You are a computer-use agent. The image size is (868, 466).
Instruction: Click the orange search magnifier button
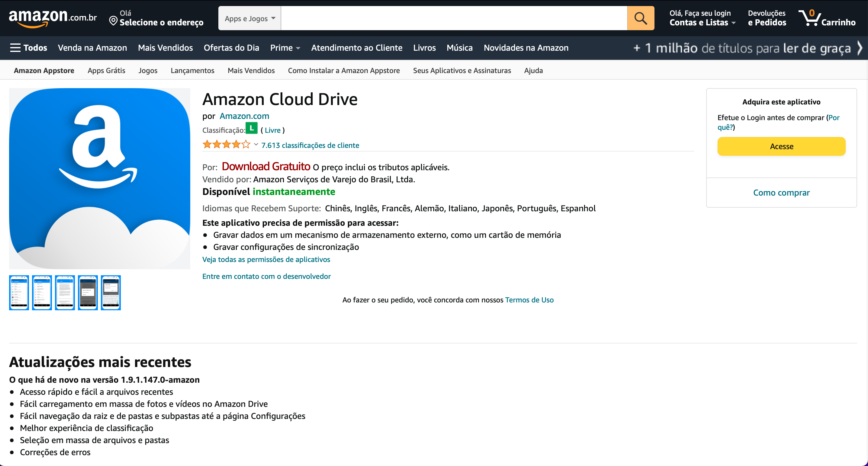point(641,18)
